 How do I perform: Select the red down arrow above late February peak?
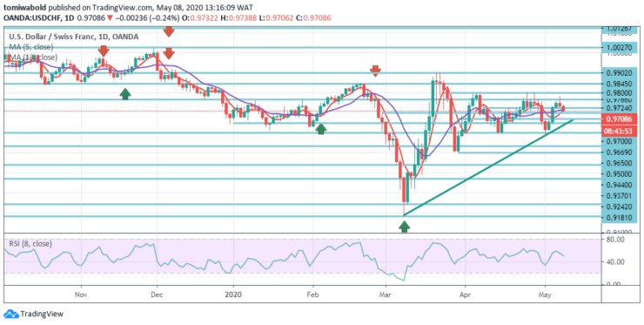coord(375,71)
